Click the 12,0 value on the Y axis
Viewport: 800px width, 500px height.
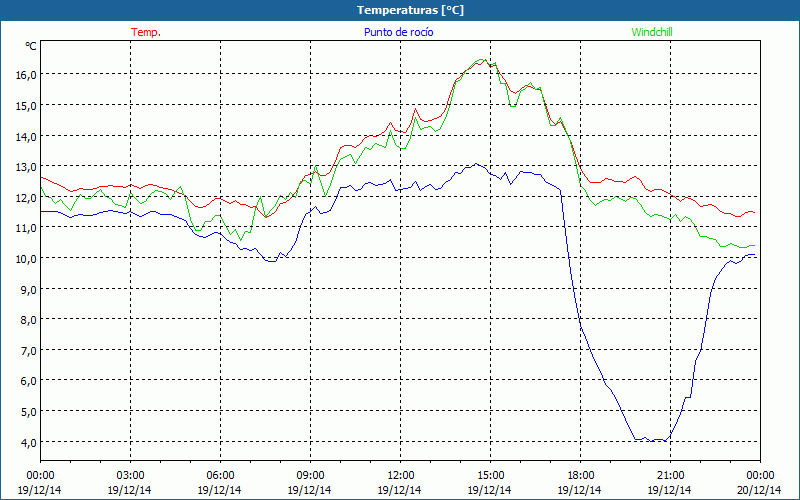26,197
